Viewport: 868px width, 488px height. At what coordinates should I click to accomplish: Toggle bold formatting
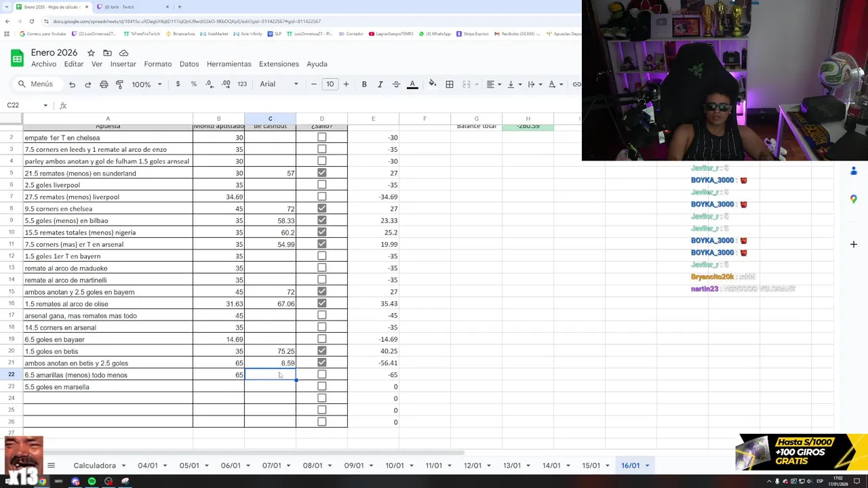point(364,84)
